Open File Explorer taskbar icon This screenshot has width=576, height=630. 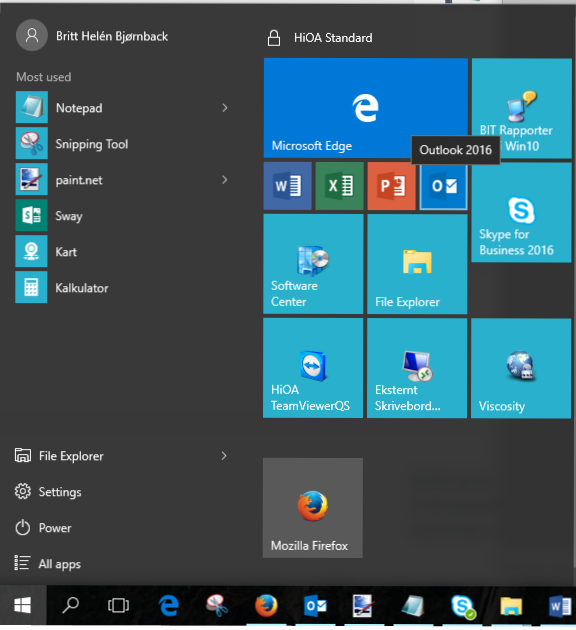point(511,606)
